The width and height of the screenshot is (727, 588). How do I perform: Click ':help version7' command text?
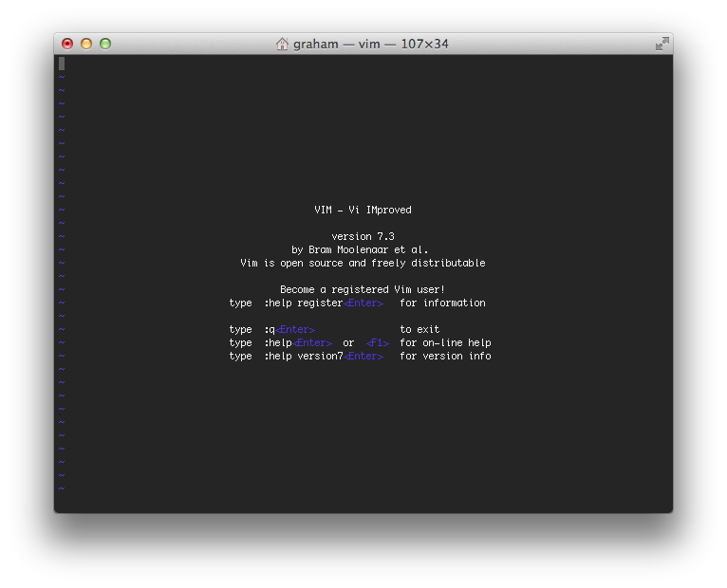click(x=304, y=357)
